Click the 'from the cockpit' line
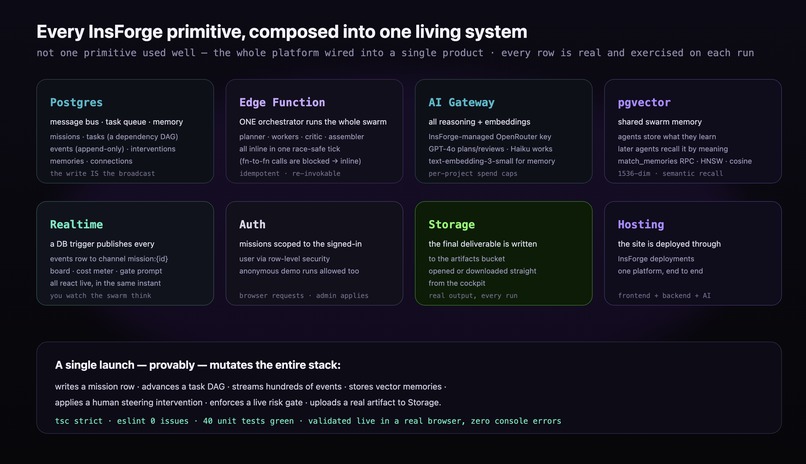The width and height of the screenshot is (806, 464). 457,284
